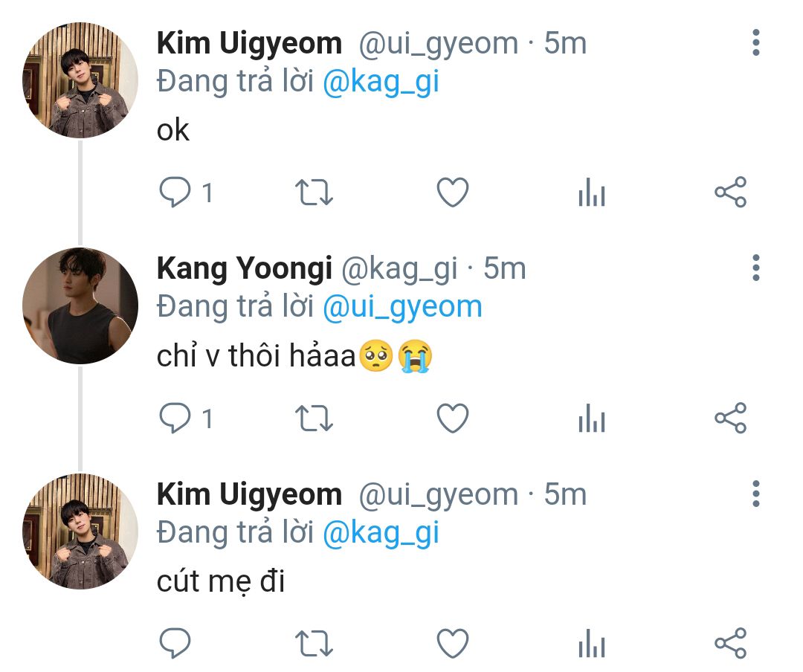Image resolution: width=803 pixels, height=672 pixels.
Task: Retweet the first "ok" tweet
Action: coord(315,193)
